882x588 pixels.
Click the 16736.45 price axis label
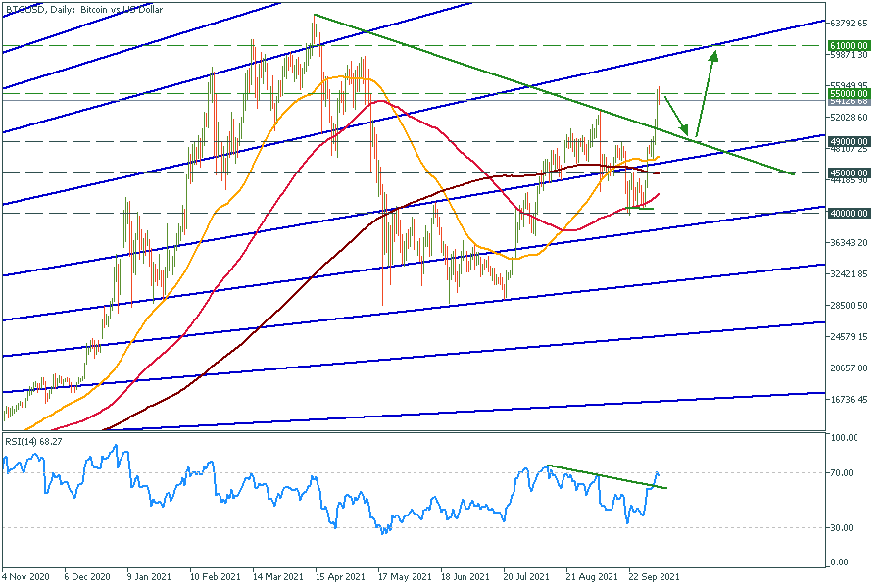[849, 400]
